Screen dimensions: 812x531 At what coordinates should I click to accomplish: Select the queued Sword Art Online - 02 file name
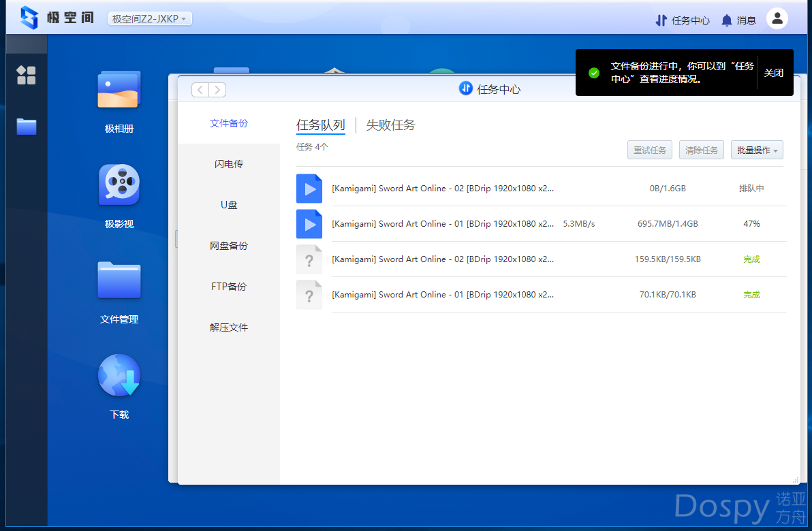click(443, 189)
